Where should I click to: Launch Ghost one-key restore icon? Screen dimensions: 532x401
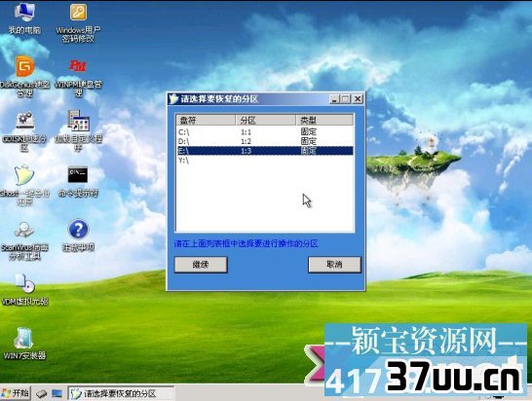pyautogui.click(x=24, y=185)
